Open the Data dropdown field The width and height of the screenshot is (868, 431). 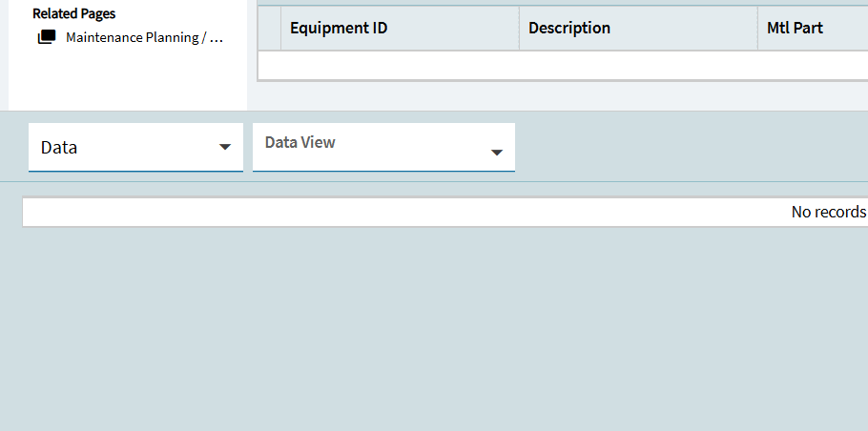[124, 148]
